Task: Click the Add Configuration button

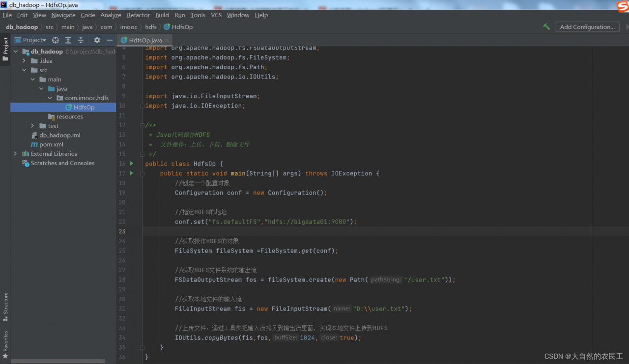Action: point(587,27)
